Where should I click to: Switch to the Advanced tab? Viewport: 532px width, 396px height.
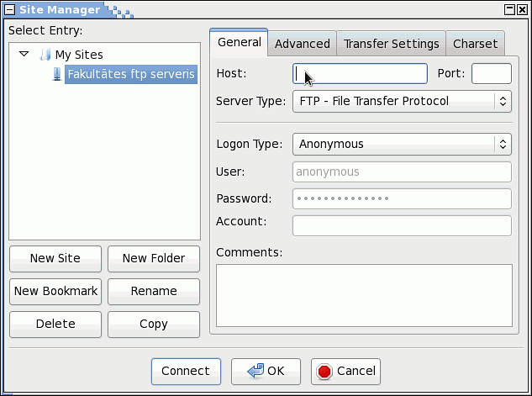pyautogui.click(x=302, y=44)
